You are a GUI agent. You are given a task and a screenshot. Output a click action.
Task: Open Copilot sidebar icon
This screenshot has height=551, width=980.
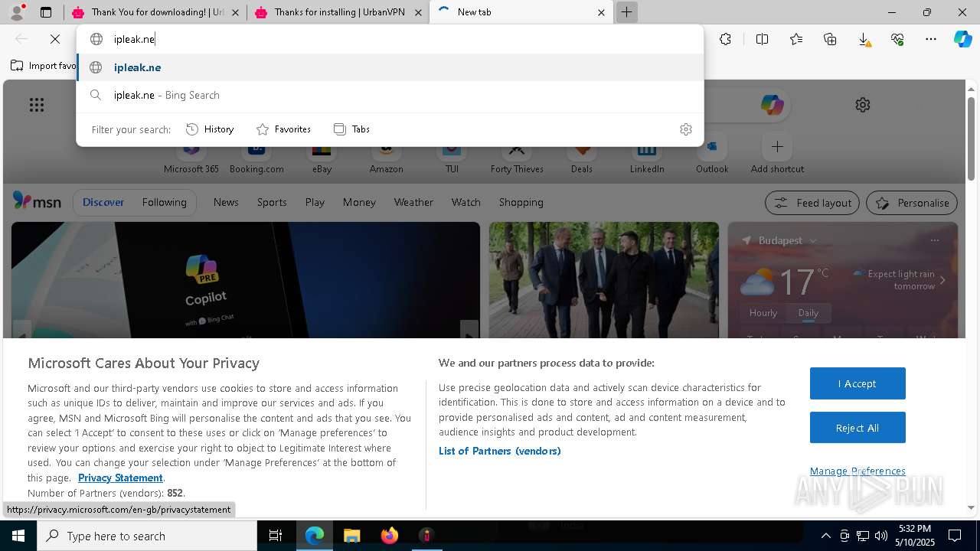[x=962, y=39]
